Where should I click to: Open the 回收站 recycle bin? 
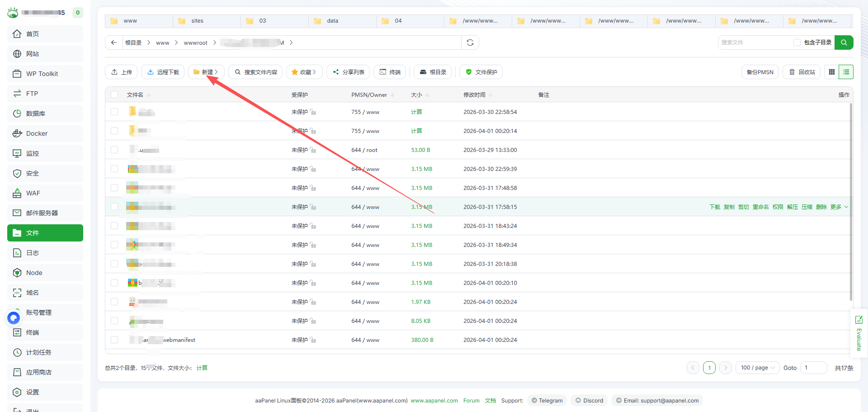click(x=802, y=72)
